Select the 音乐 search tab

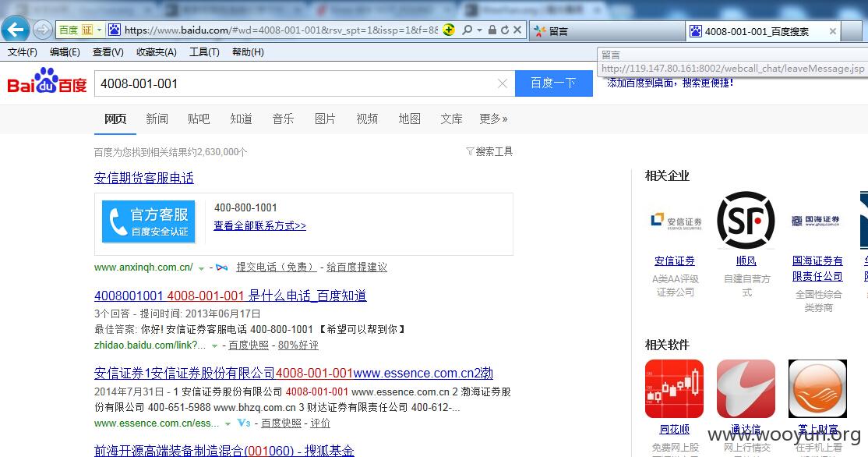pyautogui.click(x=283, y=119)
